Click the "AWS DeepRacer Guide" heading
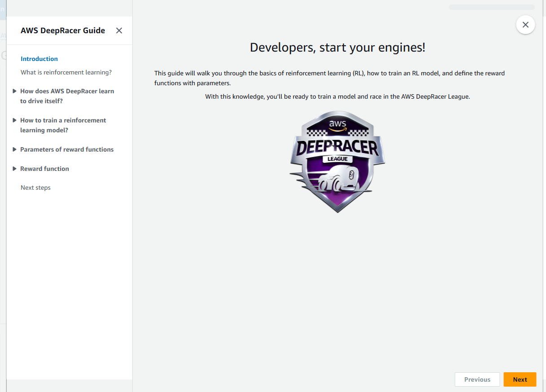546x392 pixels. click(63, 30)
